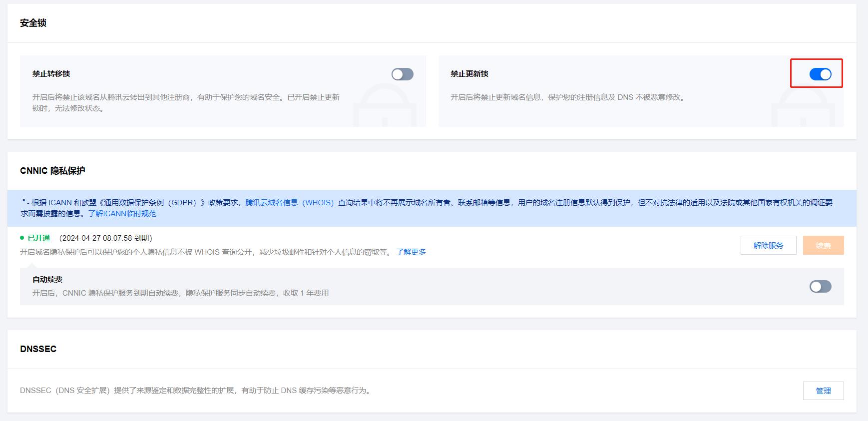Screen dimensions: 868x421
Task: Click the auto-renewal description mentioning 收取 1 年费用
Action: pos(180,293)
